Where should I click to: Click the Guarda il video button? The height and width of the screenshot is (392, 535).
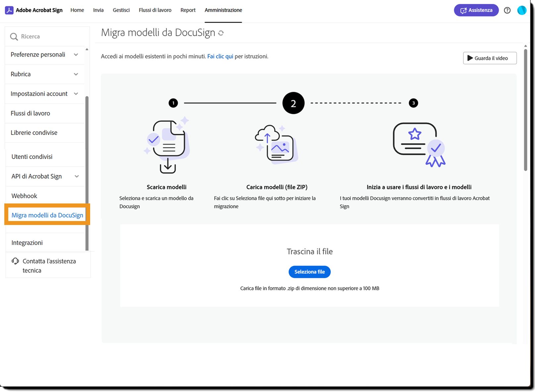(490, 58)
